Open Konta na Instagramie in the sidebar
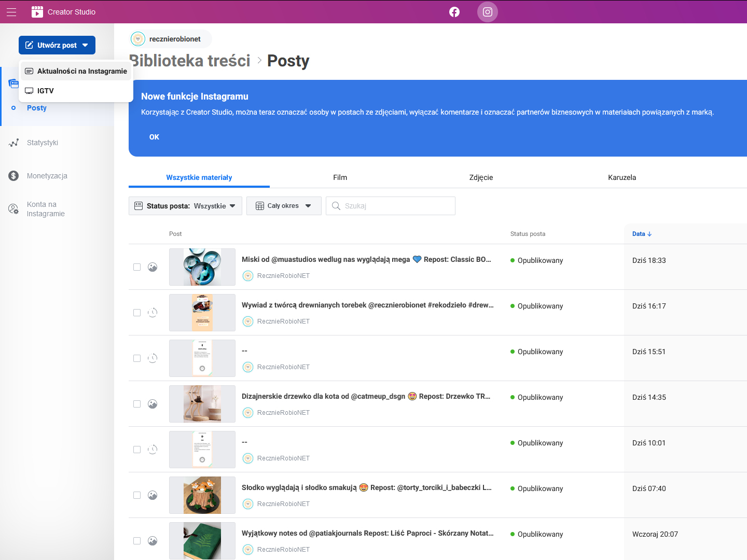The height and width of the screenshot is (560, 747). 46,209
